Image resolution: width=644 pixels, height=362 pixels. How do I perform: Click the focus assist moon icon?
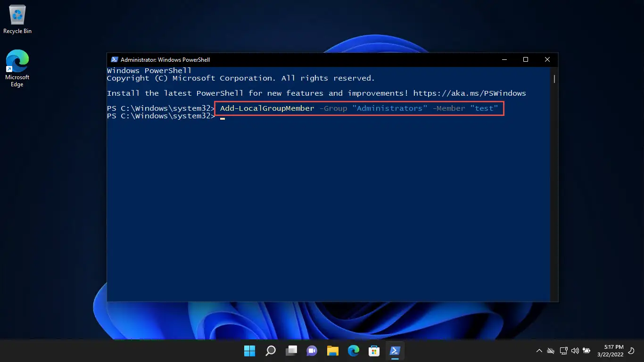[631, 351]
